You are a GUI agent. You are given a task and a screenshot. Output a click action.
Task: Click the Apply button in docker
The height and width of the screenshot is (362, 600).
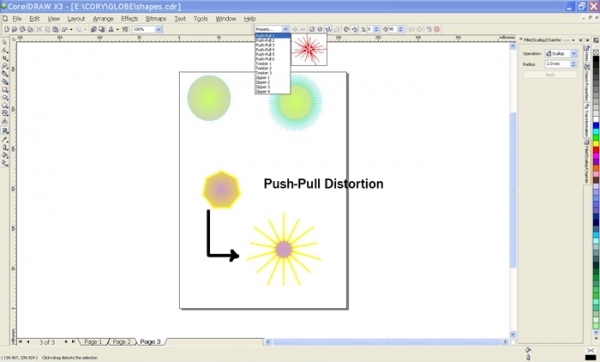[550, 75]
